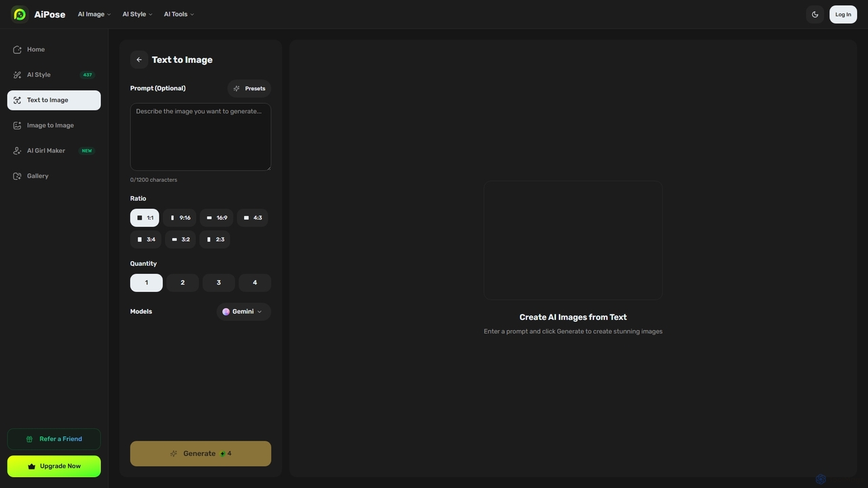Click the 0/1200 characters counter
This screenshot has height=488, width=868.
point(154,180)
